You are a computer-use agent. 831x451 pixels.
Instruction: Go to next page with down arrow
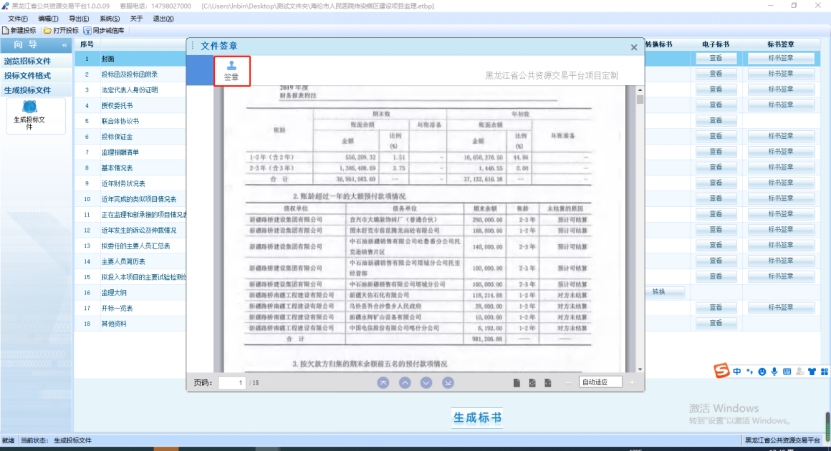point(427,382)
